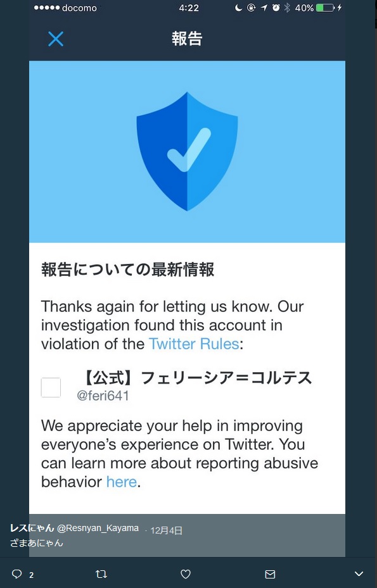The height and width of the screenshot is (588, 377).
Task: Like the tweet with the heart icon
Action: (186, 573)
